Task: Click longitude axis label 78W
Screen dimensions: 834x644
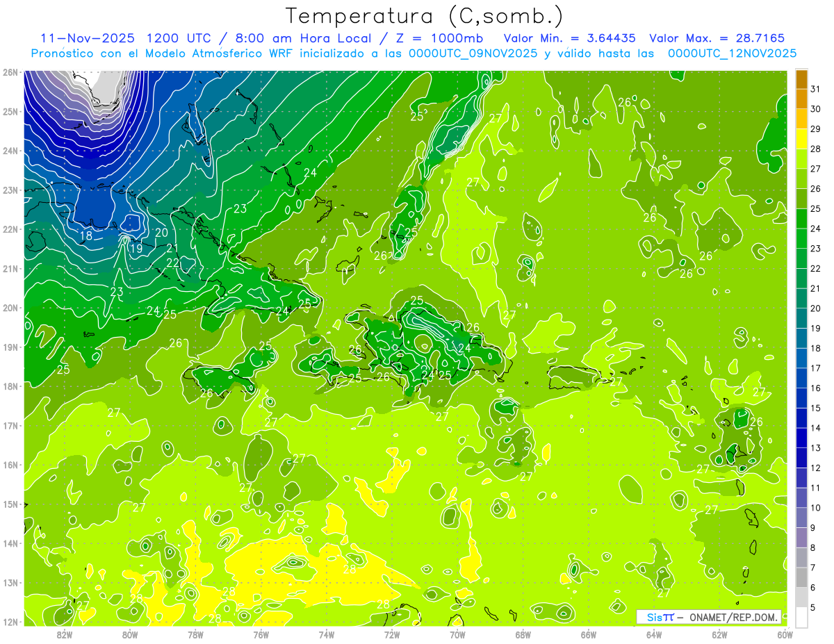Action: 195,634
